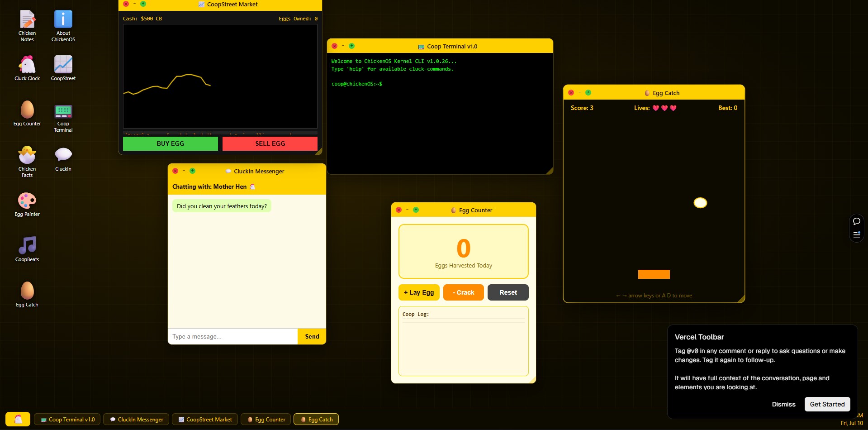Click the chicken start menu button
868x430 pixels.
click(18, 419)
